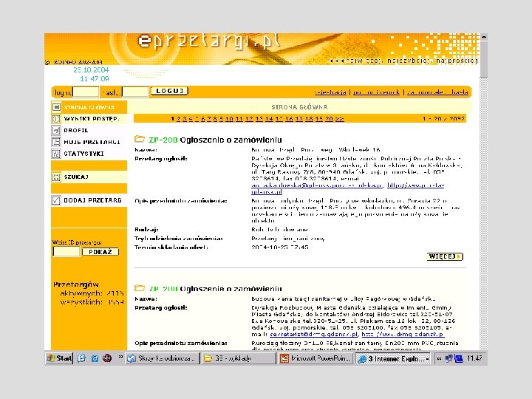Click scrollbar up arrow

tap(484, 36)
